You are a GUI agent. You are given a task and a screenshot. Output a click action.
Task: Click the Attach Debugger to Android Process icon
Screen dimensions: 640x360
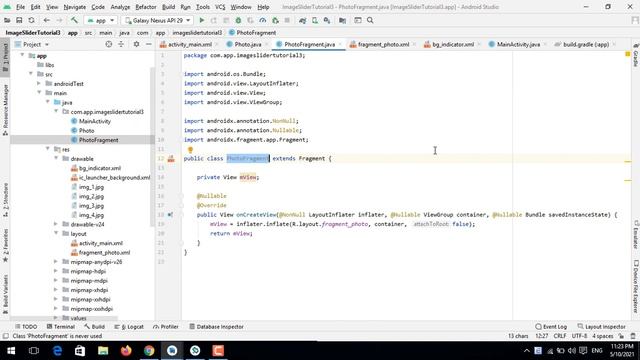click(275, 20)
